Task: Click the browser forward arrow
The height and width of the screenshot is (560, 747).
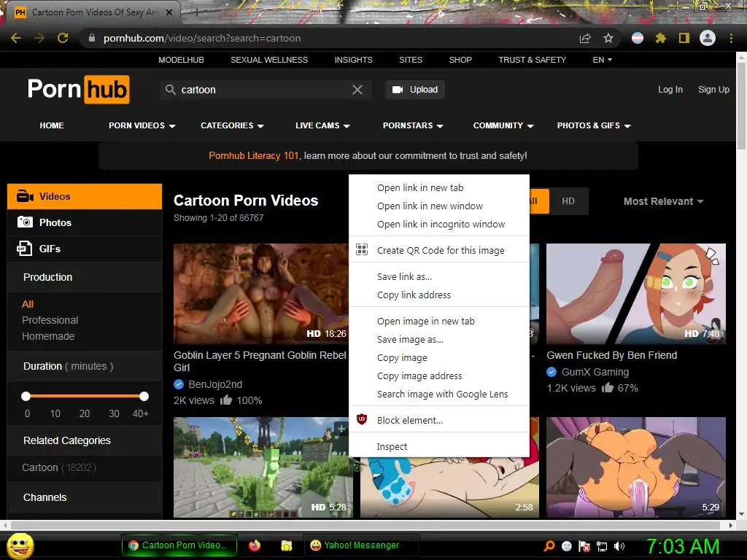Action: (x=39, y=38)
